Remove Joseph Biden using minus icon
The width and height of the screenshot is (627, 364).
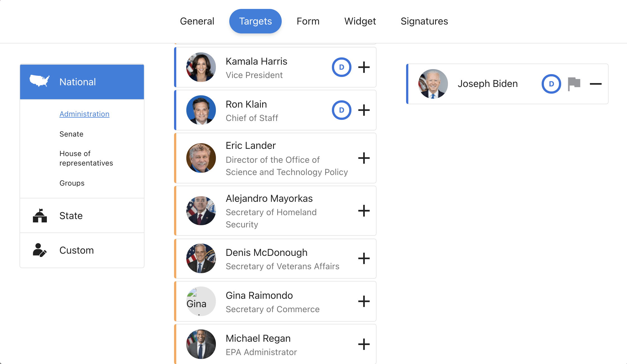point(595,84)
